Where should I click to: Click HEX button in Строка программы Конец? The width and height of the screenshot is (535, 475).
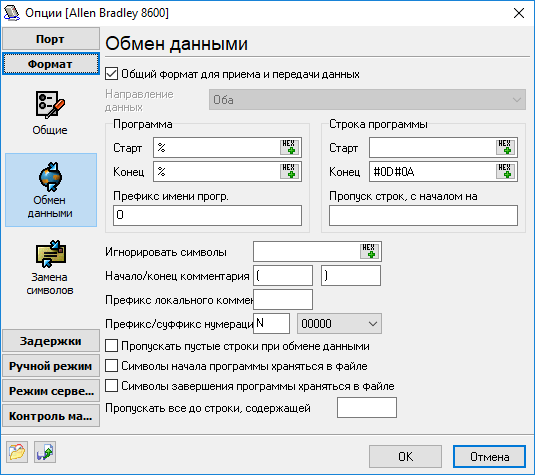pos(505,171)
